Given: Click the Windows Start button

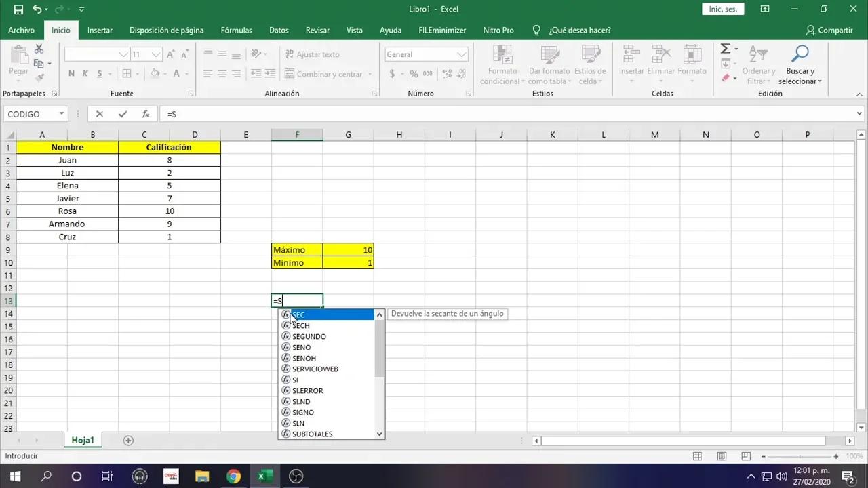Looking at the screenshot, I should [x=15, y=476].
